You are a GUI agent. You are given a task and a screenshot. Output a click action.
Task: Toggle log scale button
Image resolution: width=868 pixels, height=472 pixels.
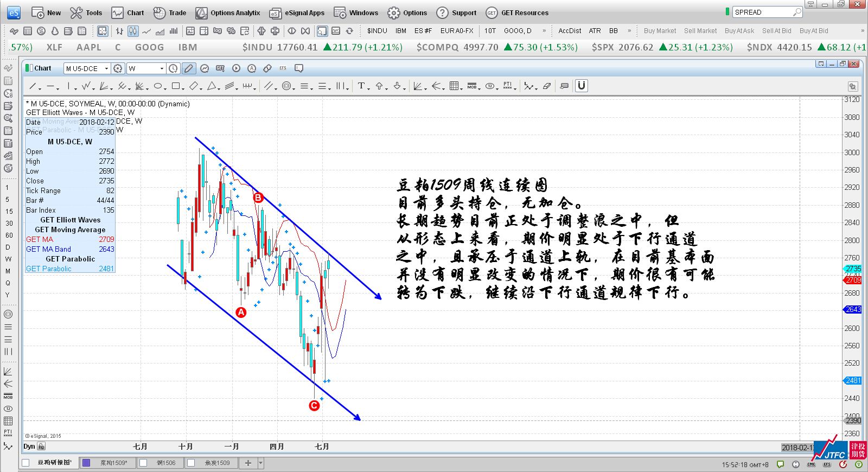coord(217,31)
